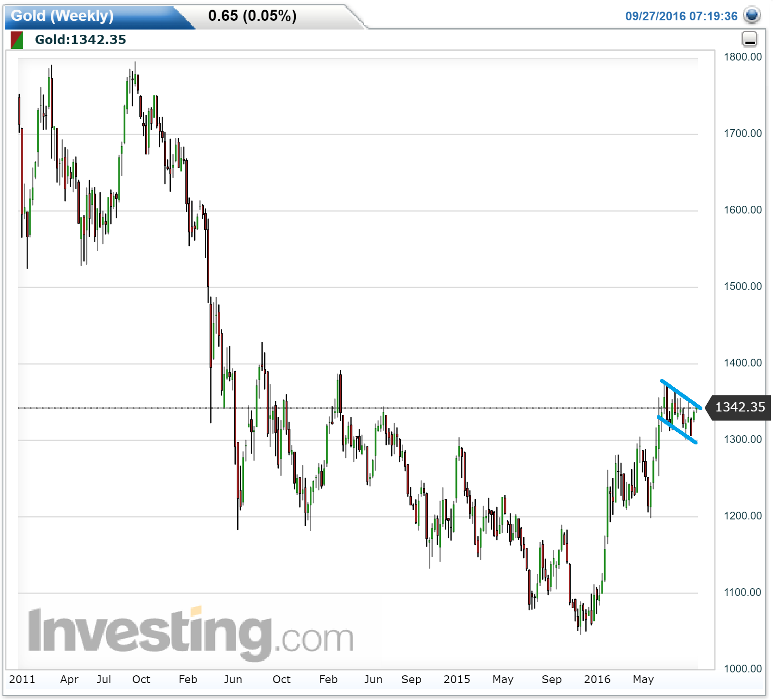Click the blue globe icon

tap(752, 15)
